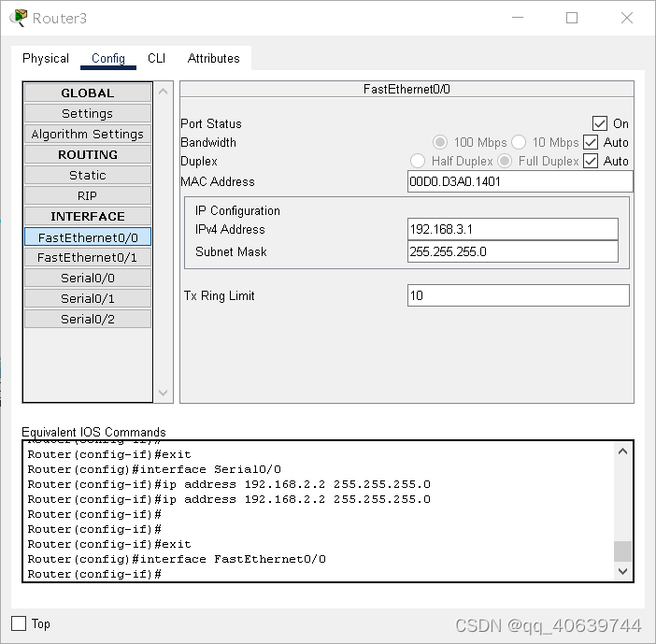Viewport: 656px width, 644px height.
Task: Select the FastEthernet0/1 interface
Action: 88,257
